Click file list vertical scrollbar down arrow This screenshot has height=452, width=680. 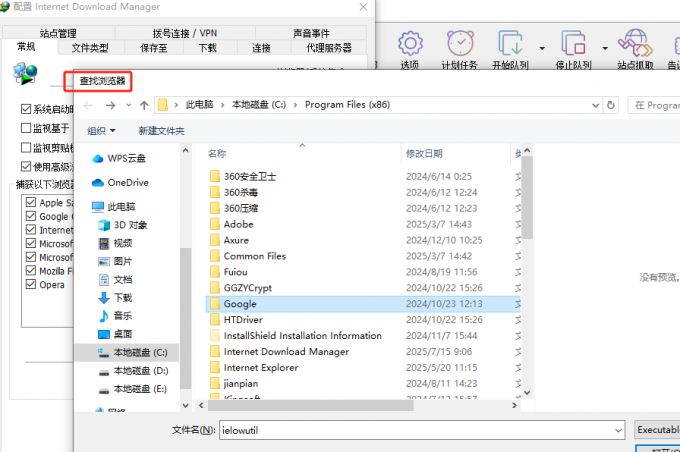[x=527, y=393]
